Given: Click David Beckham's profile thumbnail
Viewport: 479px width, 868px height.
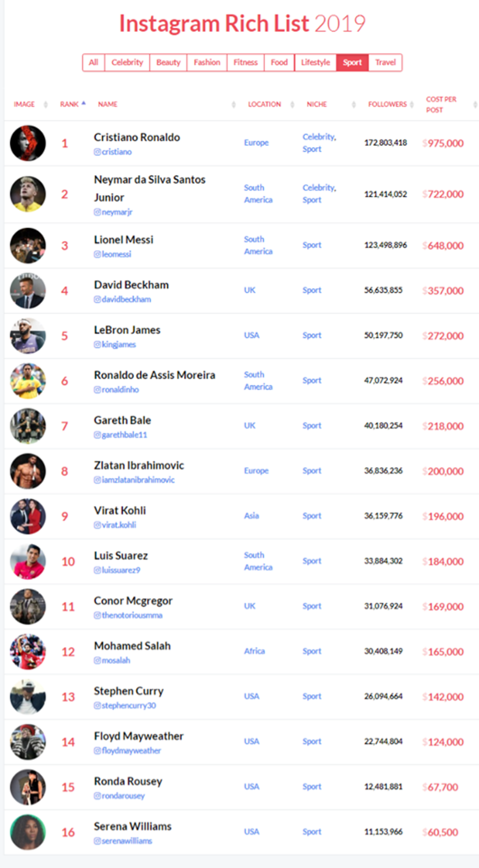Looking at the screenshot, I should [28, 291].
